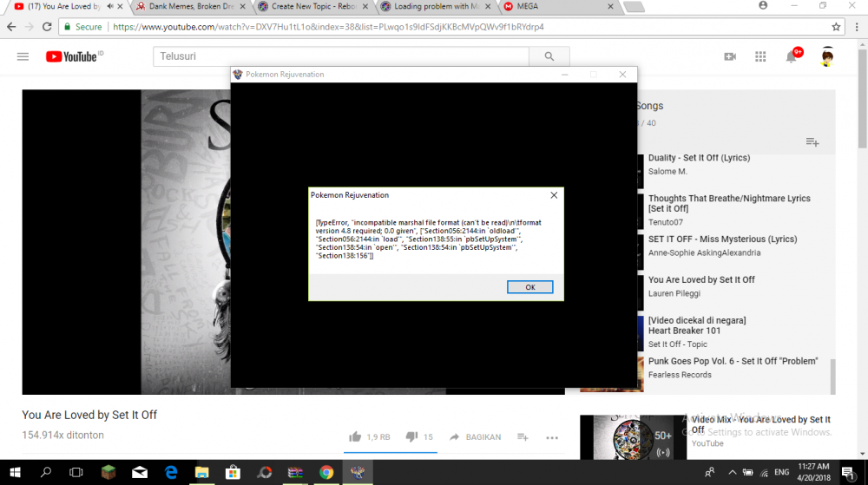Switch to Chrome on the taskbar
The height and width of the screenshot is (485, 868).
point(326,472)
